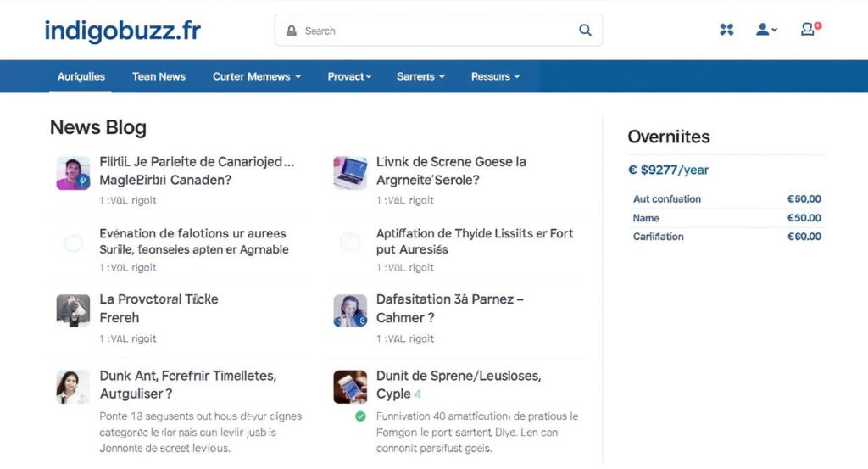Open the Sarreris dropdown menu

click(420, 76)
